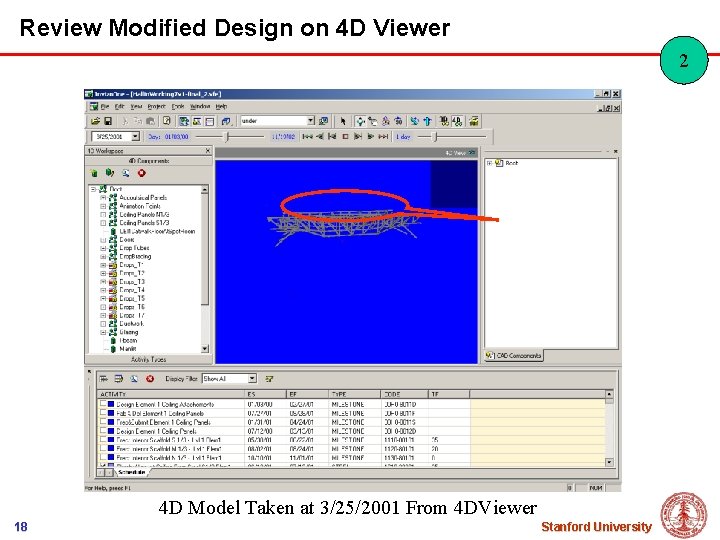Click the Save disk toolbar icon
The image size is (720, 540).
(x=108, y=121)
